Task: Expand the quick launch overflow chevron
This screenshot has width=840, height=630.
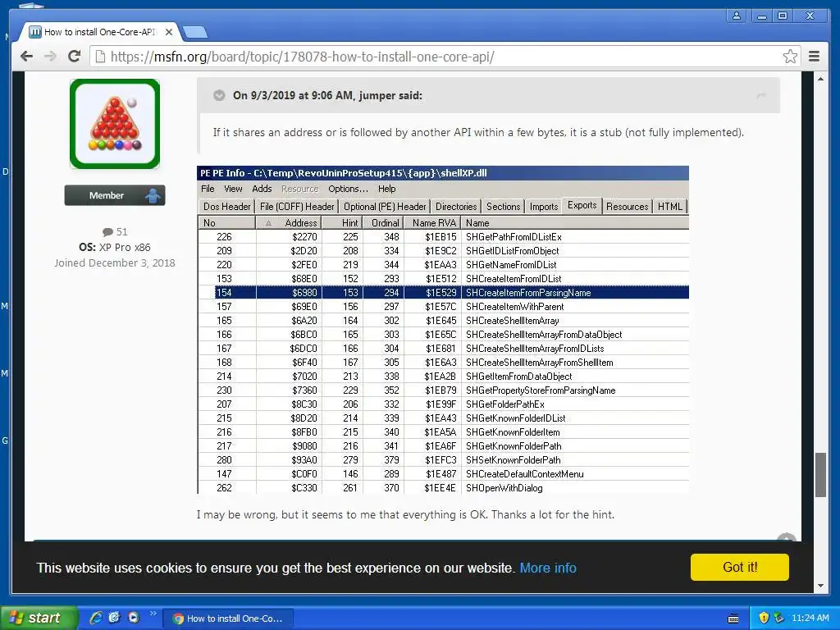Action: point(153,614)
